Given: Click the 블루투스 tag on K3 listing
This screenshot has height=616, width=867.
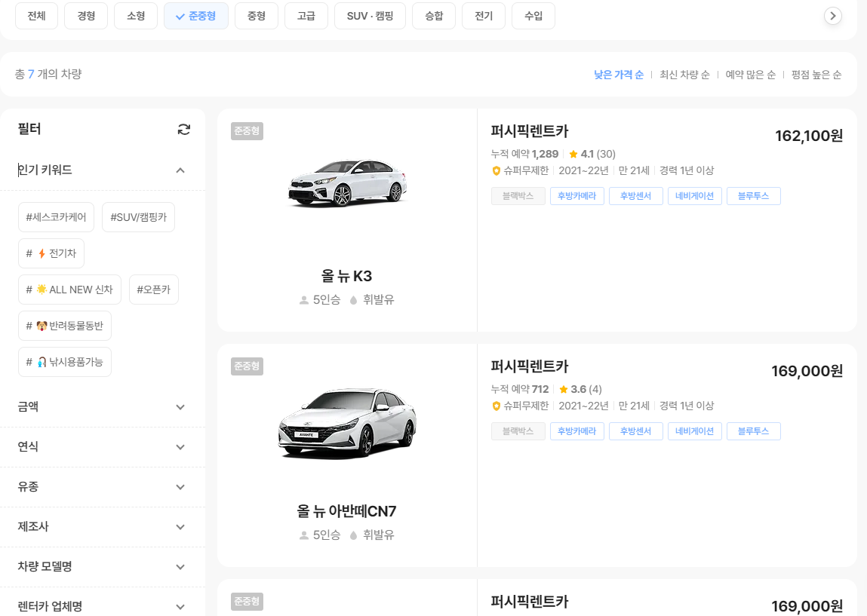Looking at the screenshot, I should coord(754,196).
